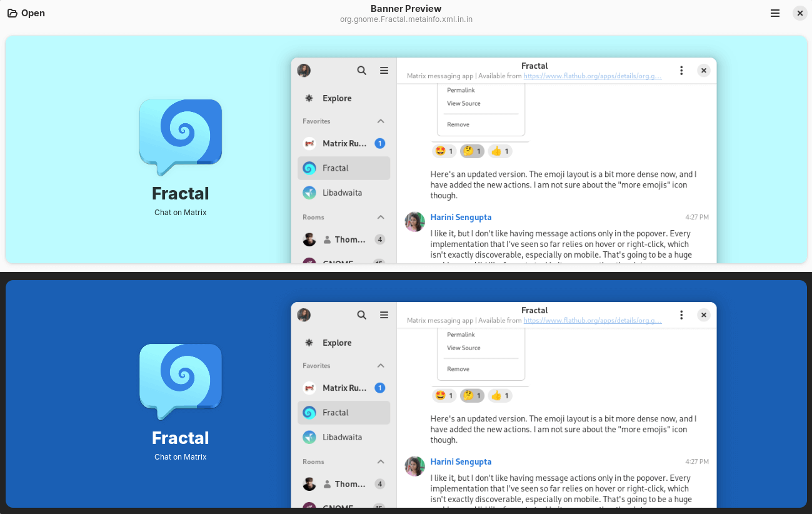The width and height of the screenshot is (812, 514).
Task: Click the user avatar in the dark banner sidebar
Action: tap(304, 315)
